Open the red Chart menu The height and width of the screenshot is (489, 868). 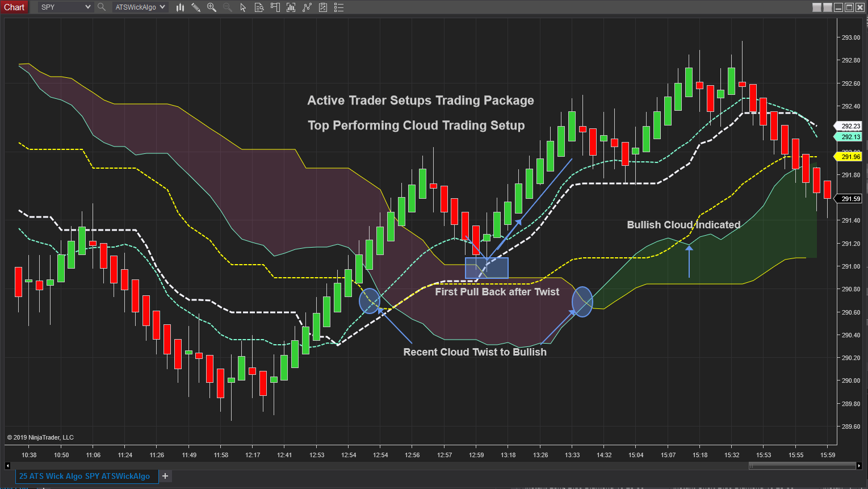coord(14,7)
